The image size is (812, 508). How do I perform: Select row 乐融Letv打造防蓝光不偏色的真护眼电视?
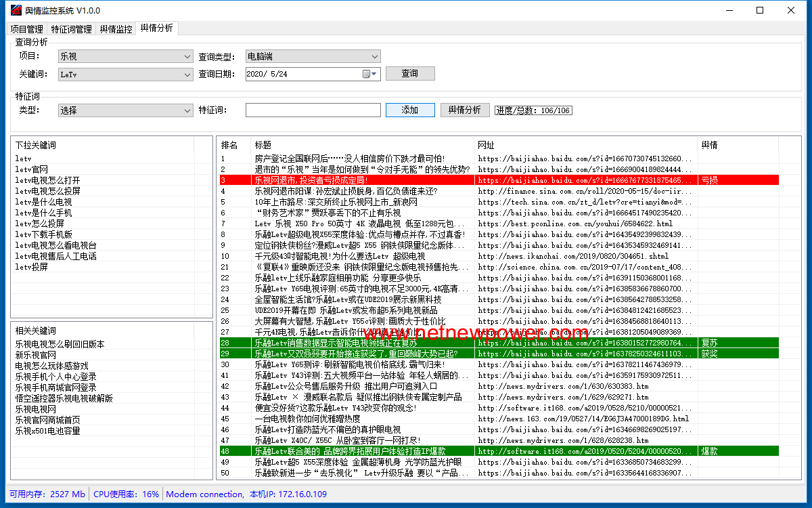coord(498,429)
